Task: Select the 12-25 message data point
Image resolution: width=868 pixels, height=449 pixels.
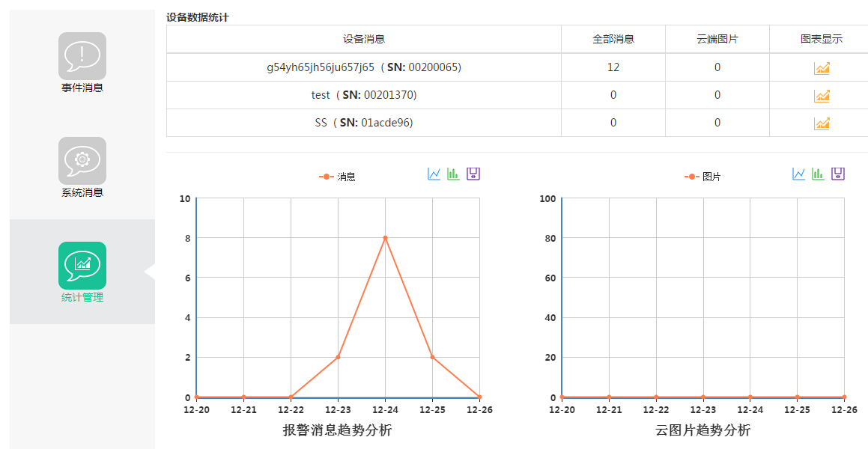Action: (x=432, y=357)
